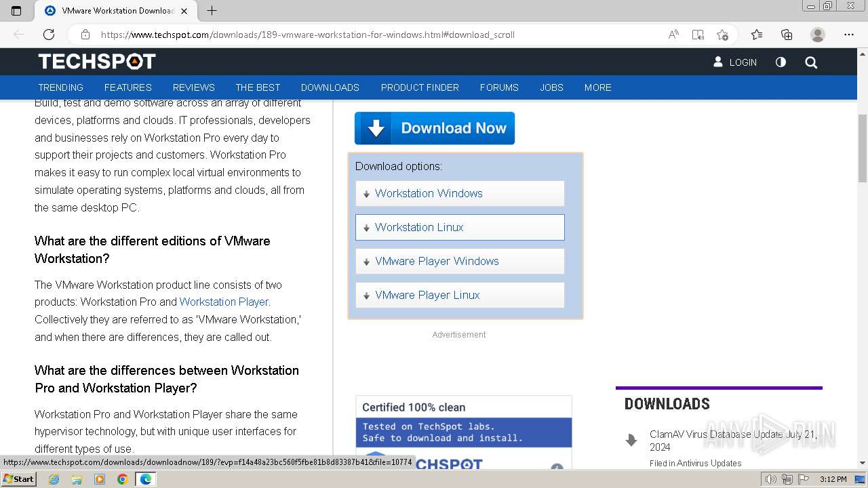Click the network tray icon

coord(787,479)
